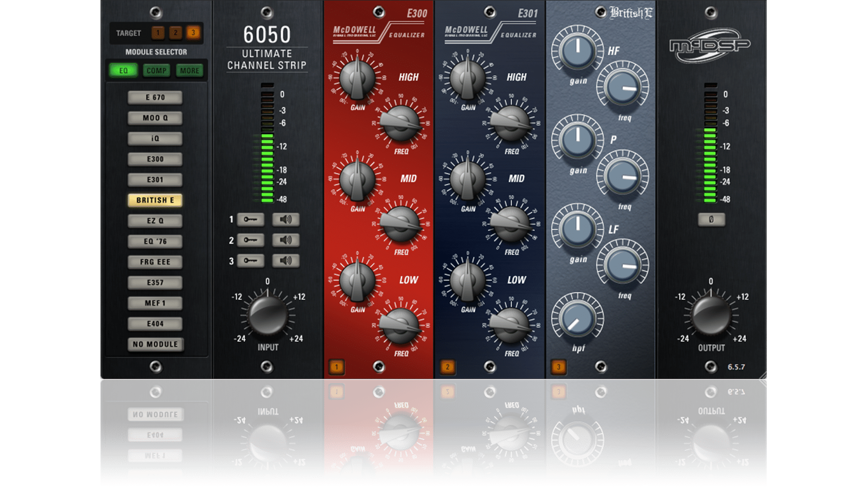The image size is (868, 488).
Task: Click the McDowell Equalizer logo on E301
Action: [x=491, y=33]
